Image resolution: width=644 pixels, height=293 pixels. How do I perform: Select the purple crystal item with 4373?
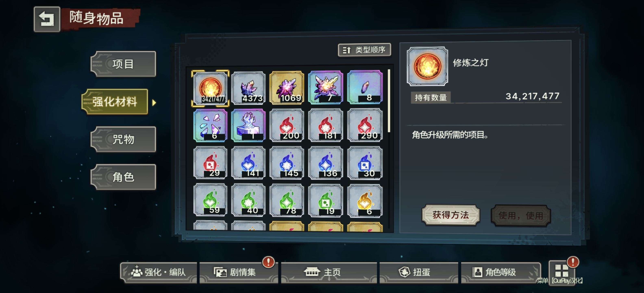click(248, 88)
